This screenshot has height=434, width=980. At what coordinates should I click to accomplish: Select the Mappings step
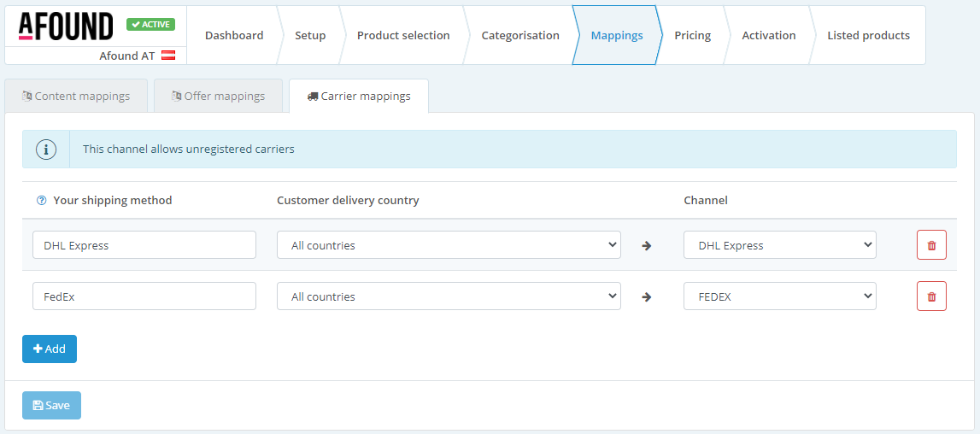click(x=617, y=35)
